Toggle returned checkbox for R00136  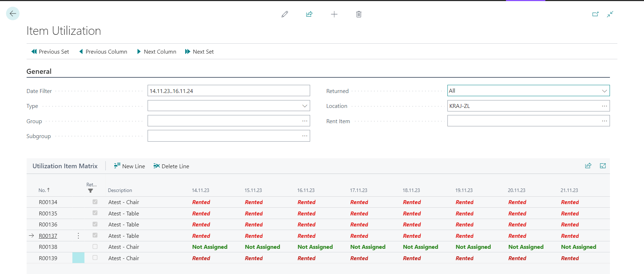click(x=95, y=224)
